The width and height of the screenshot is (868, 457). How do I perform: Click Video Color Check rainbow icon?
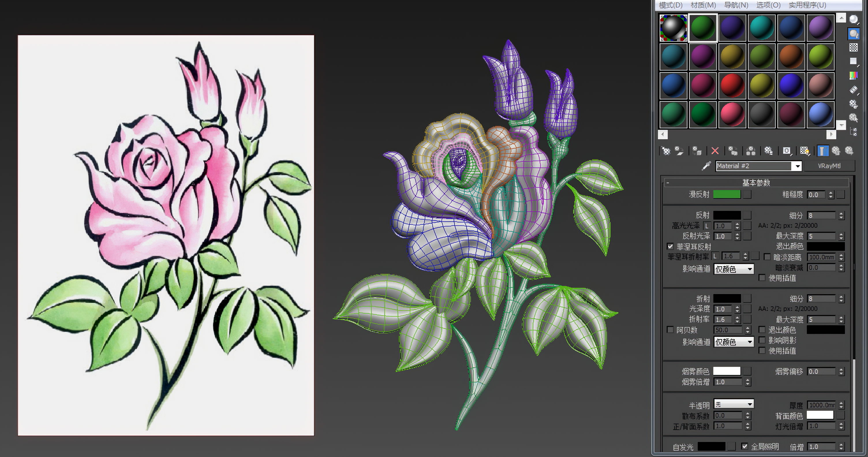854,75
